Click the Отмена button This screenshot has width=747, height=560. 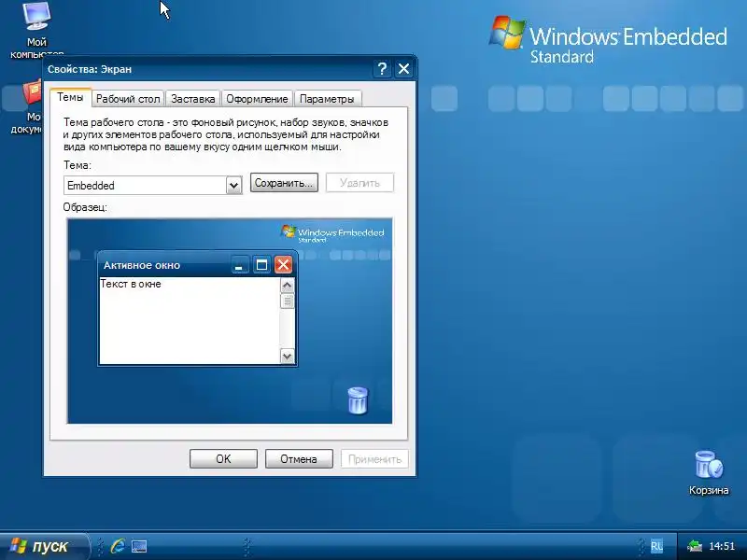pos(299,459)
